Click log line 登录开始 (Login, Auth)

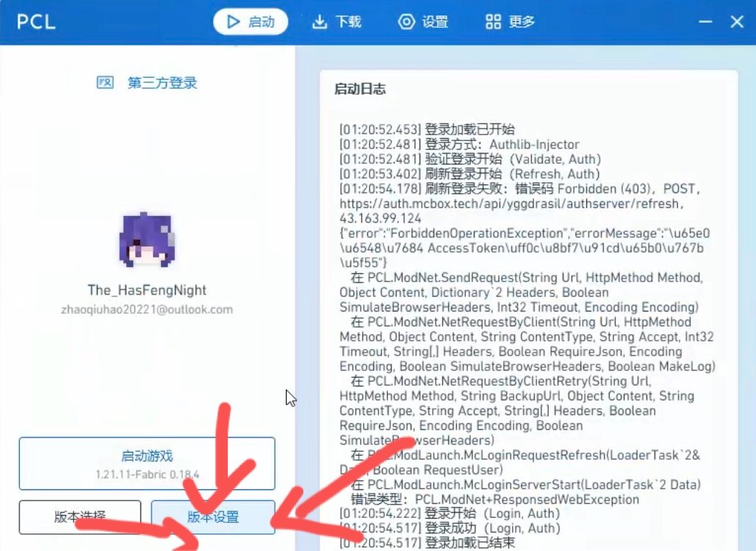coord(450,514)
